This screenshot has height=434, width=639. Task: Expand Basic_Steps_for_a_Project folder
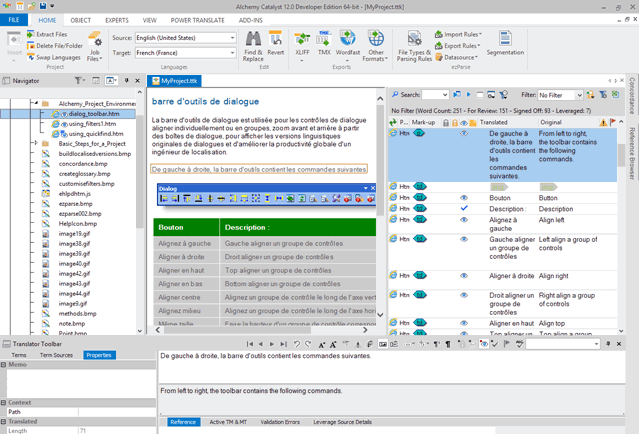tap(36, 143)
